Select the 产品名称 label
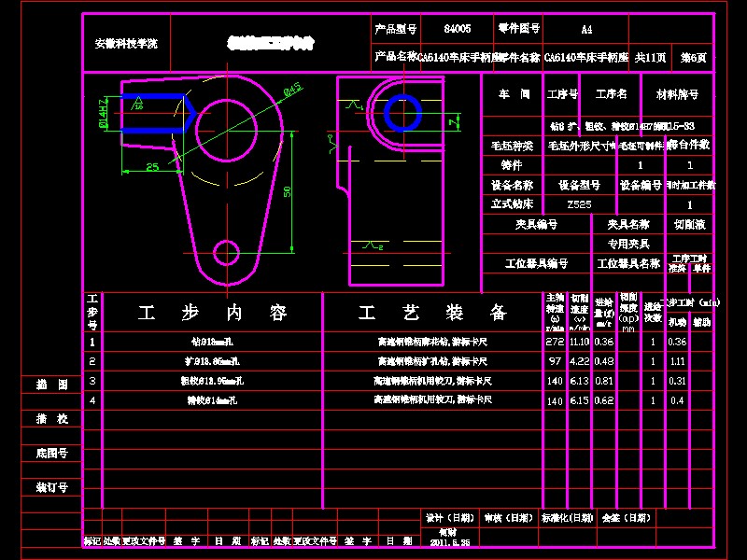 396,57
